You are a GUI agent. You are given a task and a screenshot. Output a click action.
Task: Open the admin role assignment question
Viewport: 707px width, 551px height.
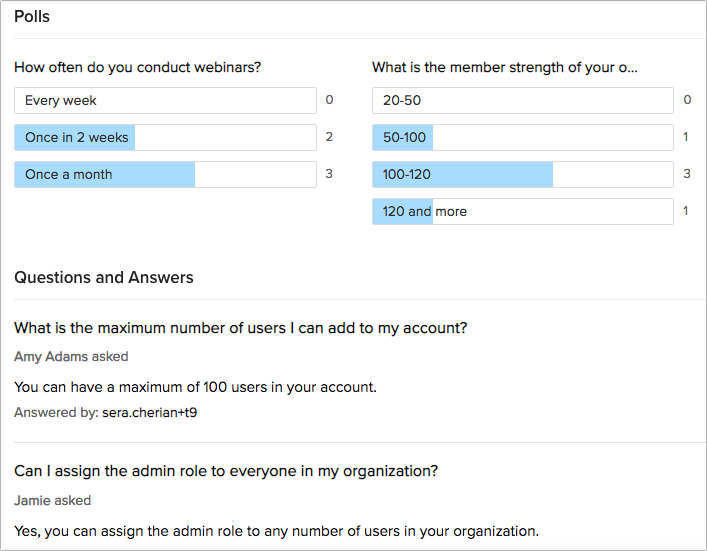pyautogui.click(x=226, y=471)
